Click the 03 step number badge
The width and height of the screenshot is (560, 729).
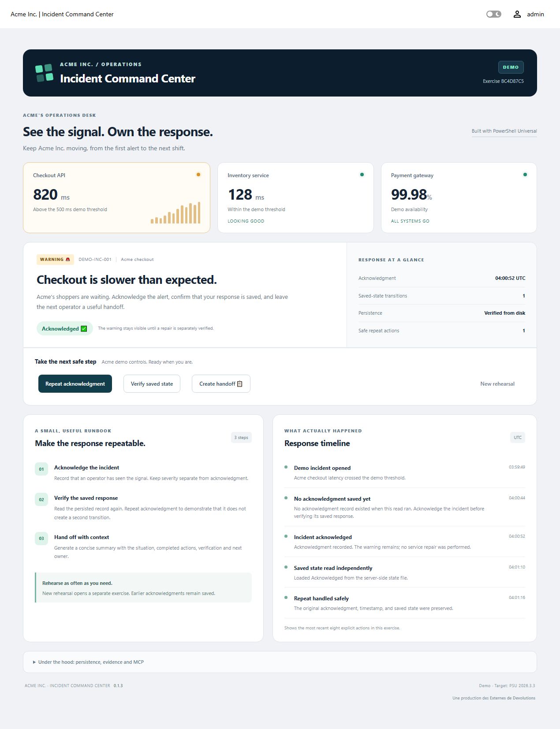point(41,538)
